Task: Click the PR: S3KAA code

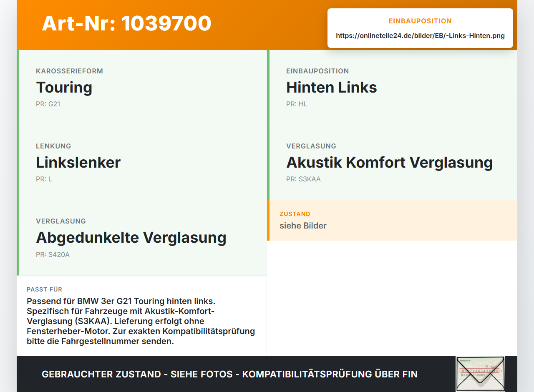Action: pyautogui.click(x=303, y=179)
